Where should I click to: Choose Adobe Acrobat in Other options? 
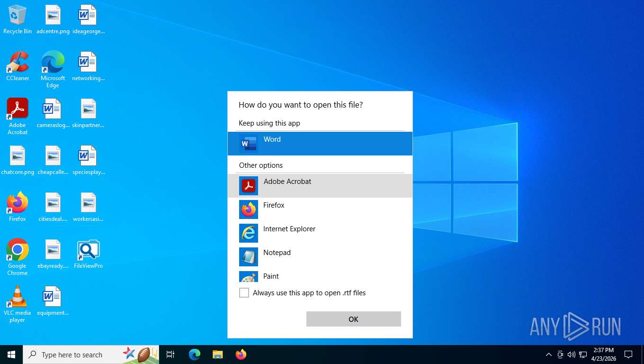point(320,186)
